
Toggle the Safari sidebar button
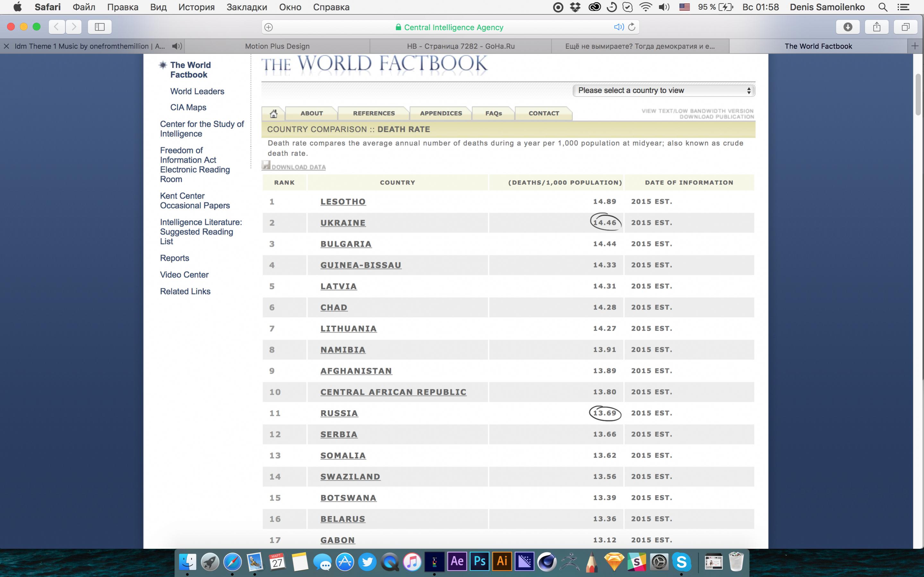point(100,27)
